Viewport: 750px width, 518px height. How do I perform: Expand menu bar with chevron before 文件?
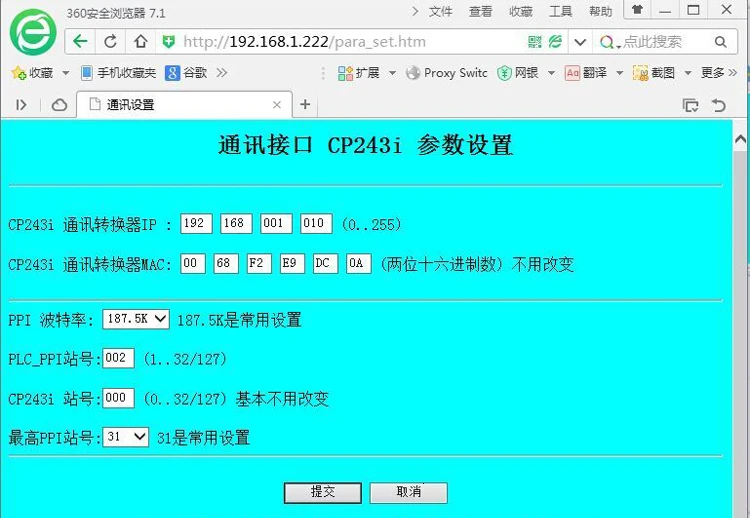point(415,11)
